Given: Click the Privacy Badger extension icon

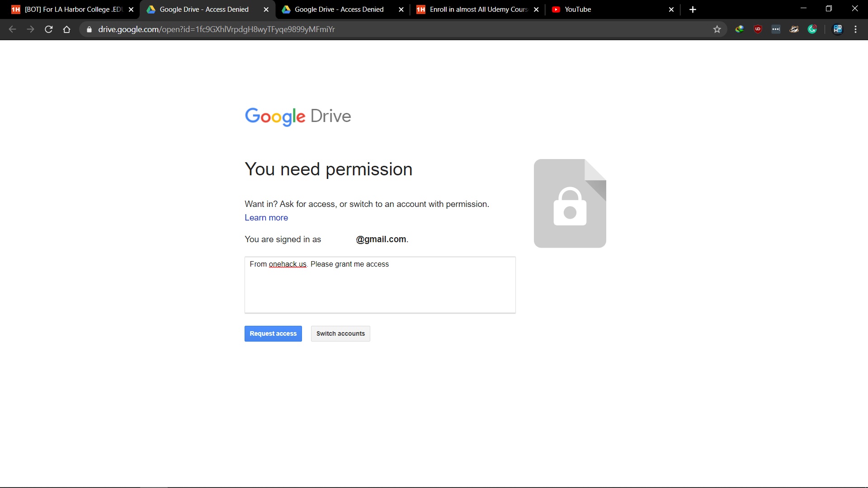Looking at the screenshot, I should [794, 29].
